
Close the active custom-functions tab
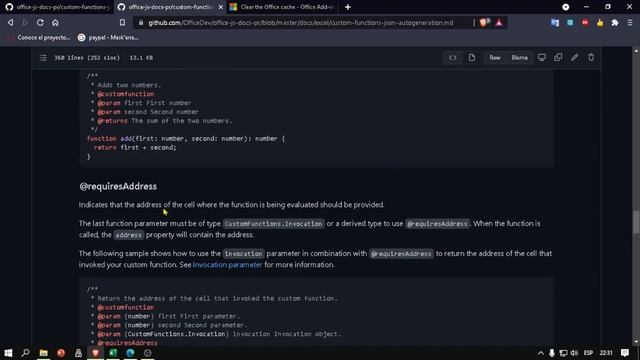[x=220, y=7]
